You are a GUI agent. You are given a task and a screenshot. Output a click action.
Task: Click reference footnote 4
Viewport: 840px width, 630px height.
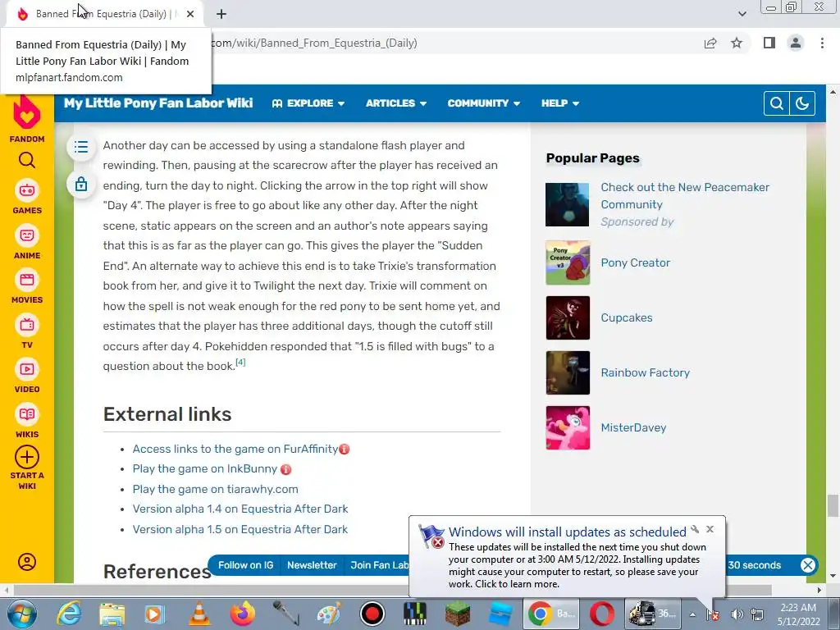click(x=240, y=363)
